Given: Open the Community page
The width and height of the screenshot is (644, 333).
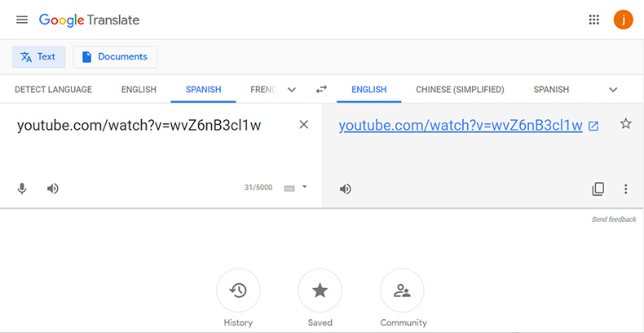Looking at the screenshot, I should point(402,291).
